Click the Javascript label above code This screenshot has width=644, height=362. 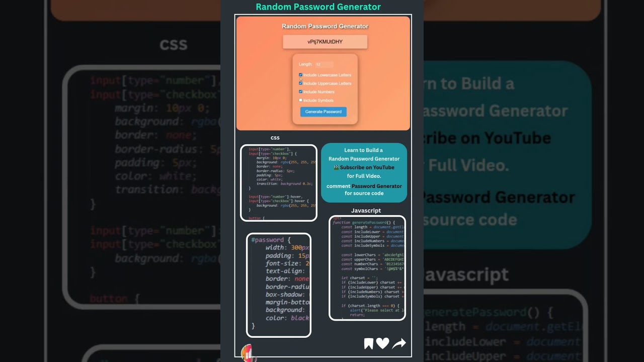tap(366, 211)
